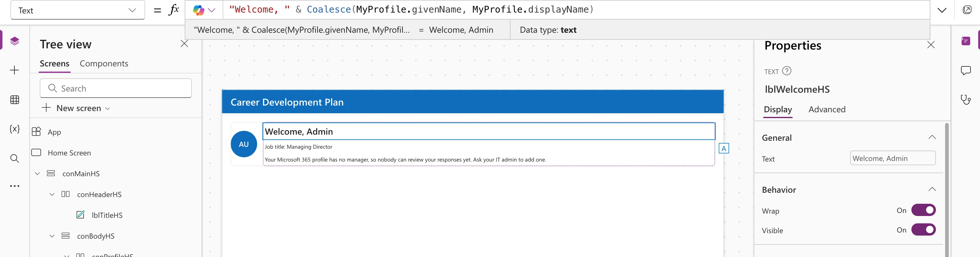Image resolution: width=980 pixels, height=257 pixels.
Task: Open the Tree view layers icon
Action: pos(14,41)
